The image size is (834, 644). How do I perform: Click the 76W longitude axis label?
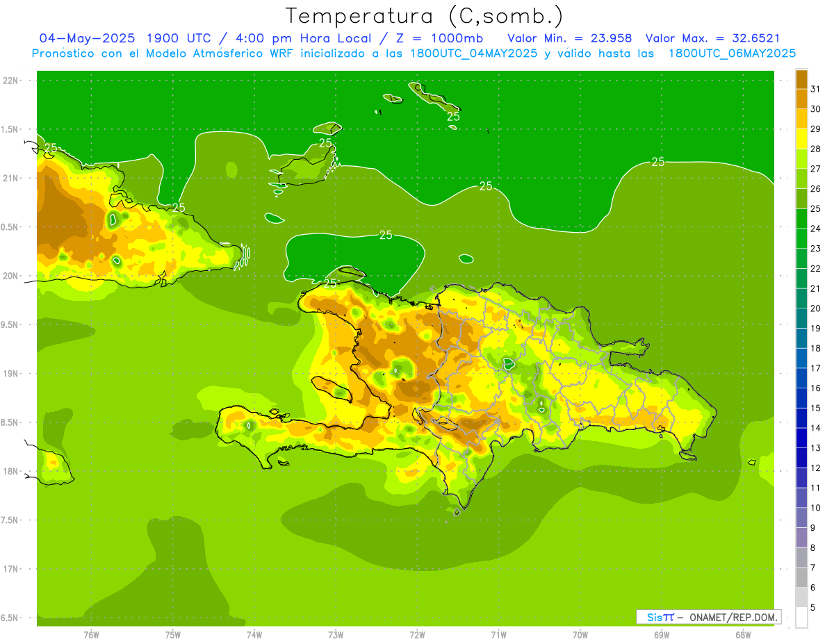point(91,635)
